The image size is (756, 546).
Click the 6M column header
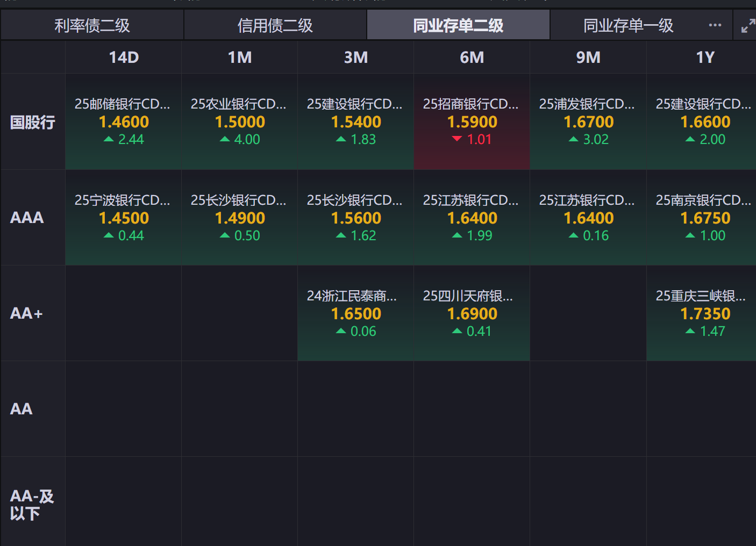[x=472, y=57]
